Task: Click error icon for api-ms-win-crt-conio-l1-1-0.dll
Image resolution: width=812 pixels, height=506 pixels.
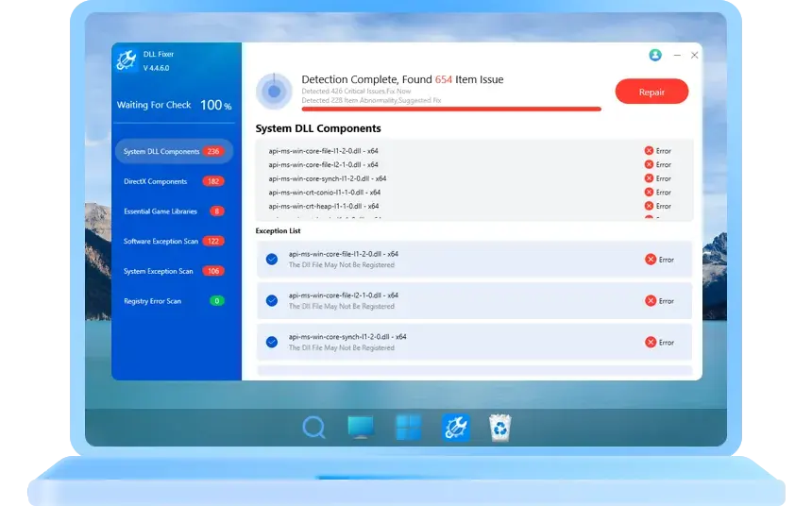Action: tap(649, 192)
